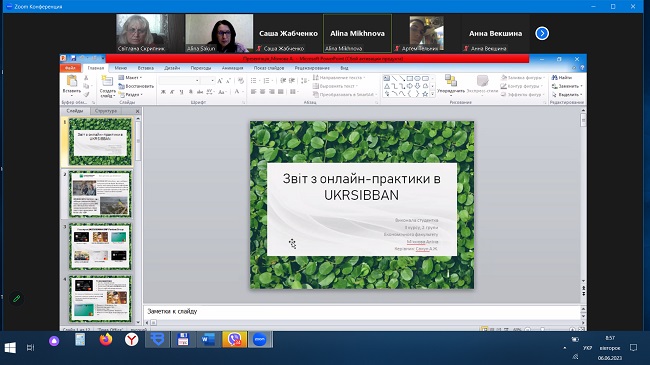Decrease list indent level icon

283,80
